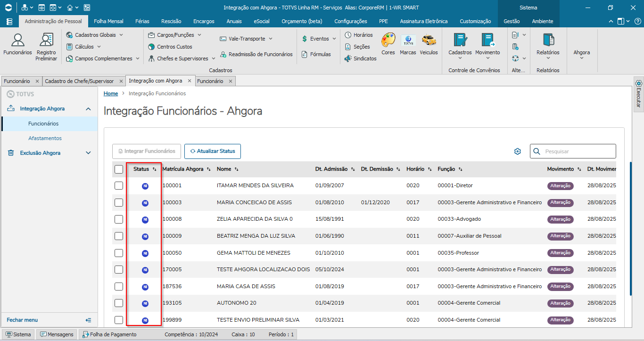The height and width of the screenshot is (341, 644).
Task: Go to the Rescisão tab
Action: point(171,21)
